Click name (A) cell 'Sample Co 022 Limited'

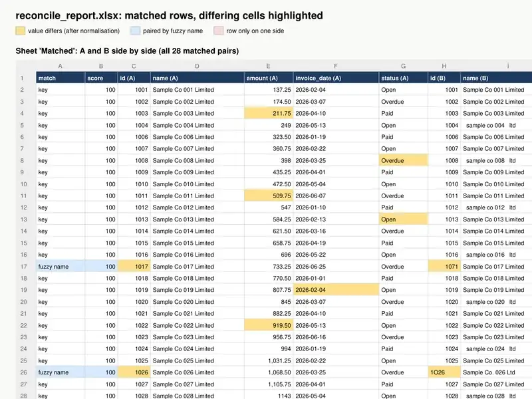[197, 325]
